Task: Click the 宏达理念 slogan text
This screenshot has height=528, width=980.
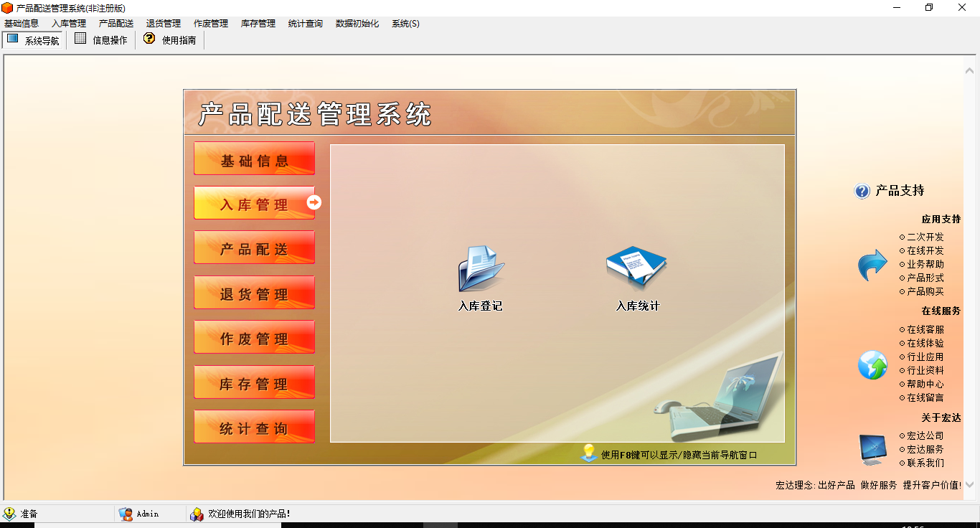Action: [x=869, y=485]
